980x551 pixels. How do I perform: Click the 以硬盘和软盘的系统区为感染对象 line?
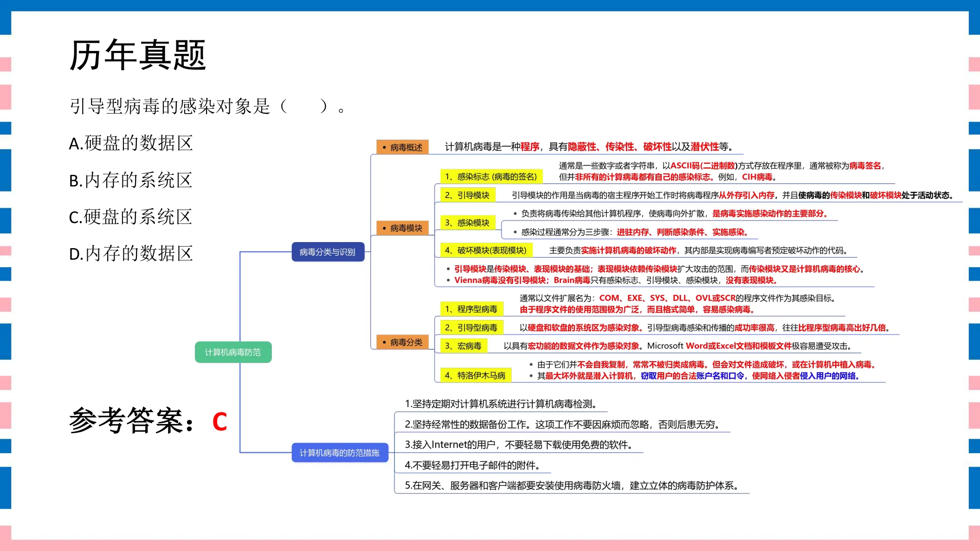[x=705, y=328]
